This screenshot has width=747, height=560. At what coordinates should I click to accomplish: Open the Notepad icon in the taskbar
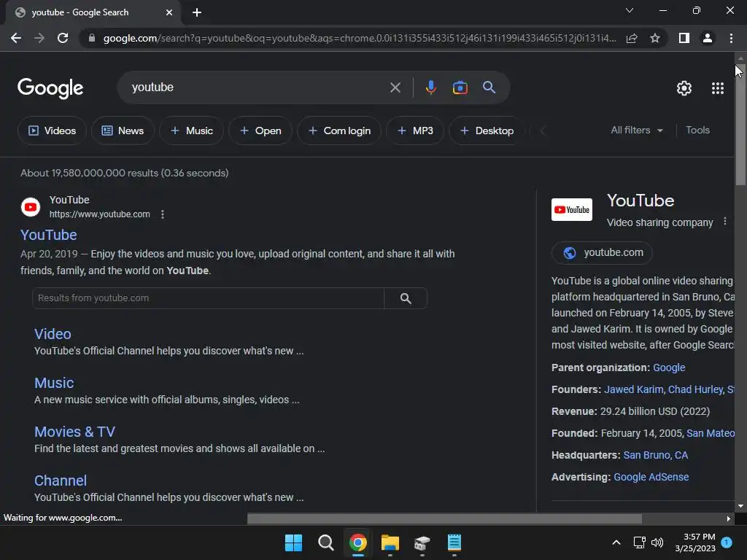click(x=454, y=542)
